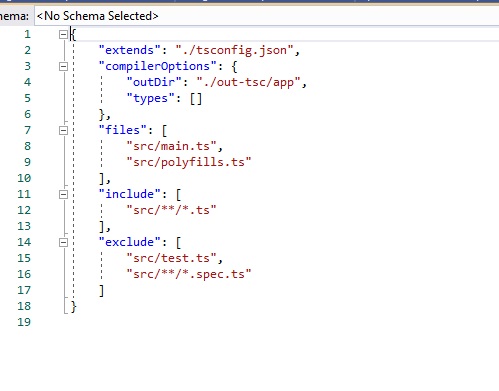Collapse the exclude array
The width and height of the screenshot is (499, 391).
(x=63, y=242)
